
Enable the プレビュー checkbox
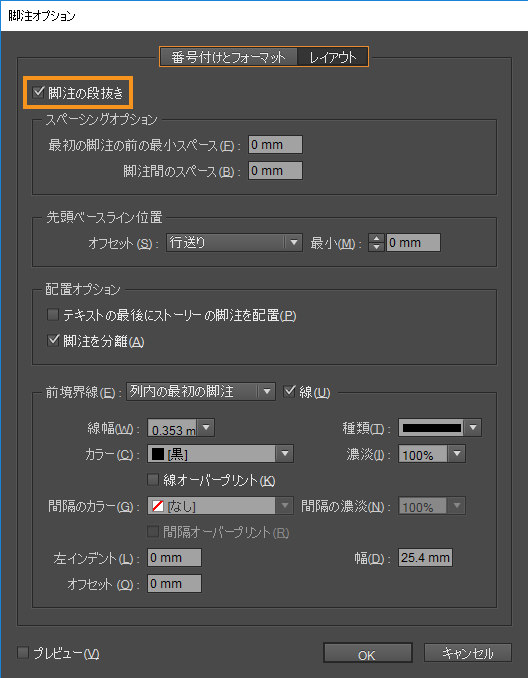coord(23,652)
